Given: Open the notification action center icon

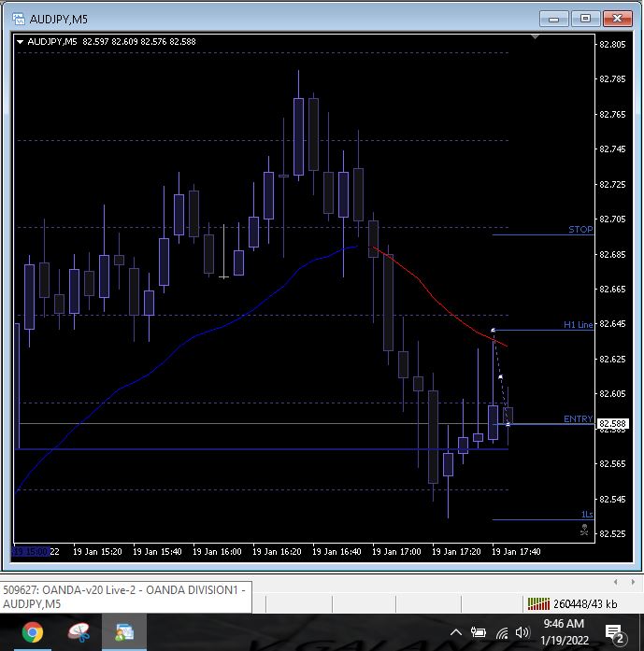Looking at the screenshot, I should click(x=614, y=633).
